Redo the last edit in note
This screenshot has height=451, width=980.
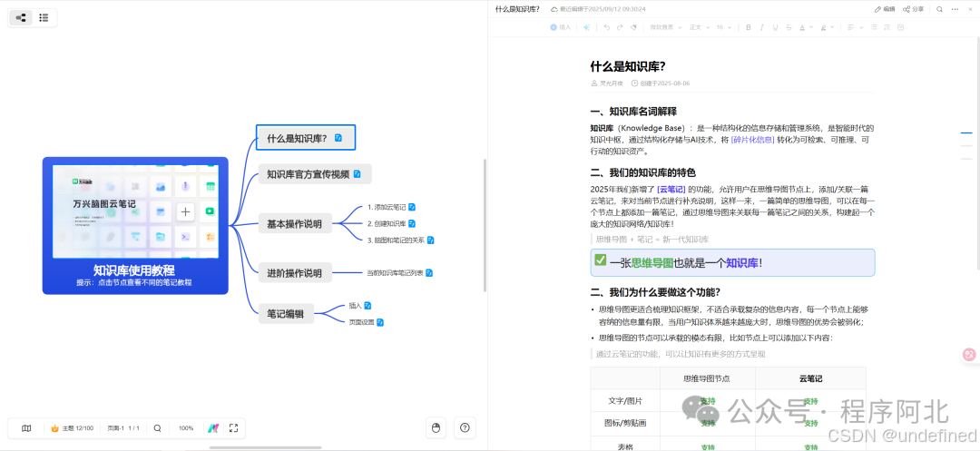(620, 27)
